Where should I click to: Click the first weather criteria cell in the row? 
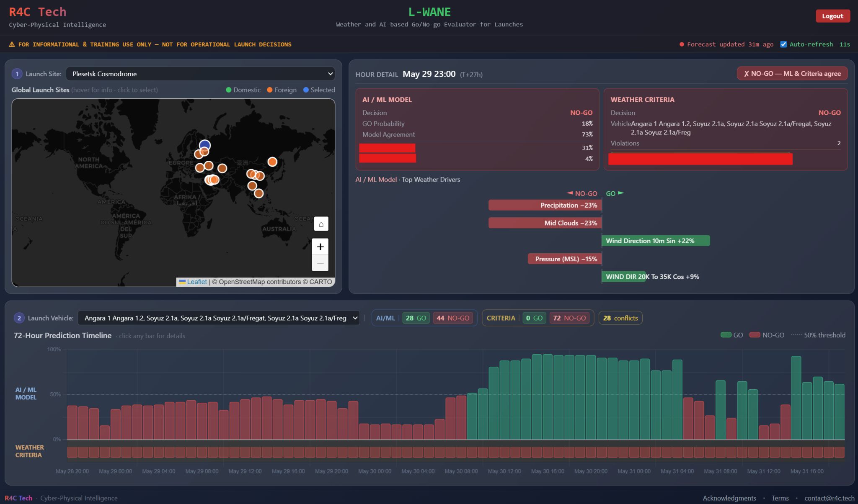click(x=72, y=452)
